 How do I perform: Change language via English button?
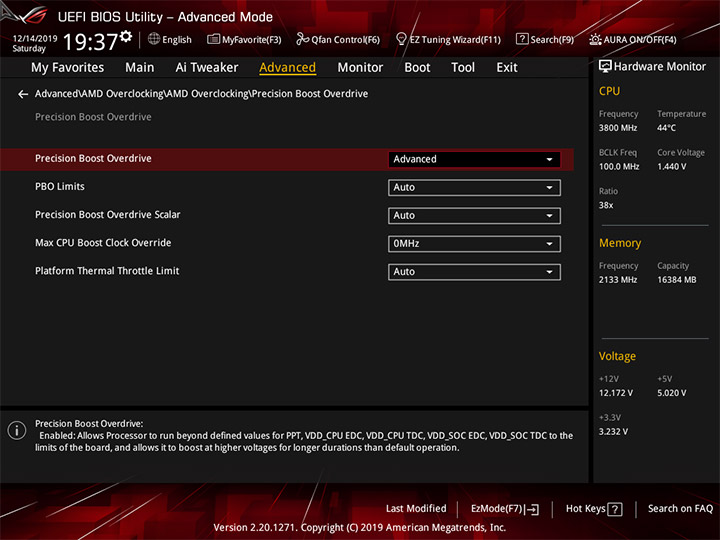[170, 39]
